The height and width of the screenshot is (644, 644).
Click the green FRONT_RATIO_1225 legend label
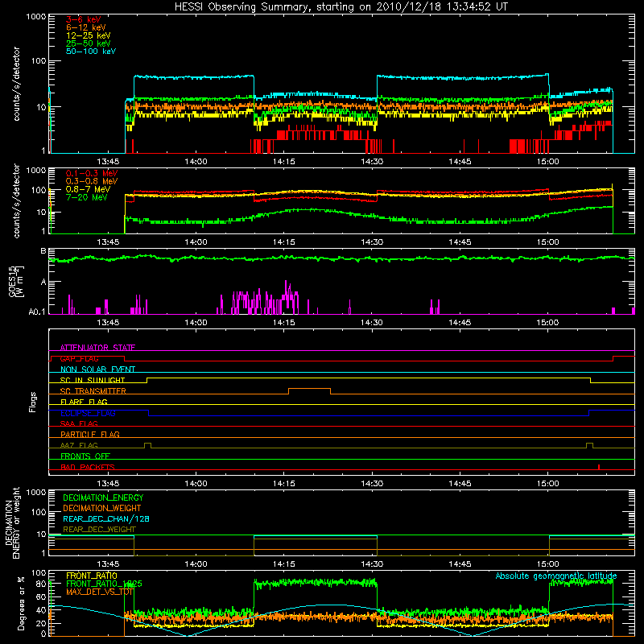click(104, 584)
